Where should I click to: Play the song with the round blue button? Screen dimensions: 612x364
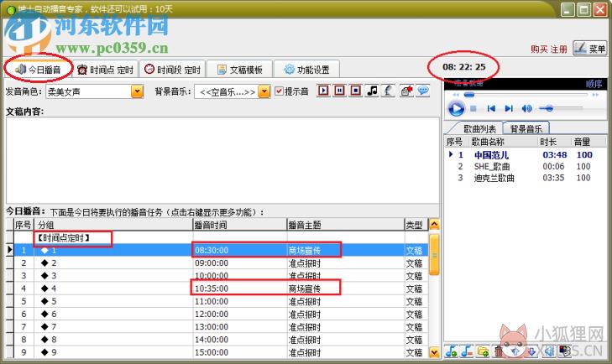[x=456, y=108]
